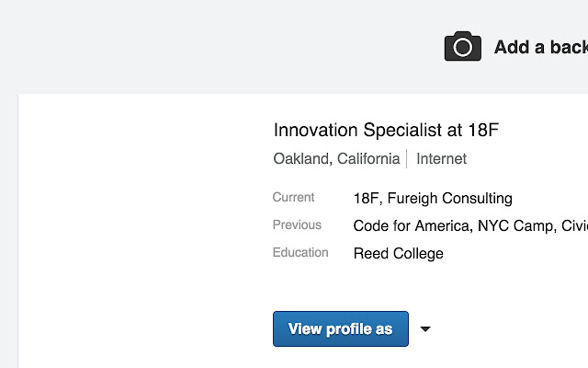Select the 'Previous' row label
This screenshot has height=368, width=588.
[297, 224]
